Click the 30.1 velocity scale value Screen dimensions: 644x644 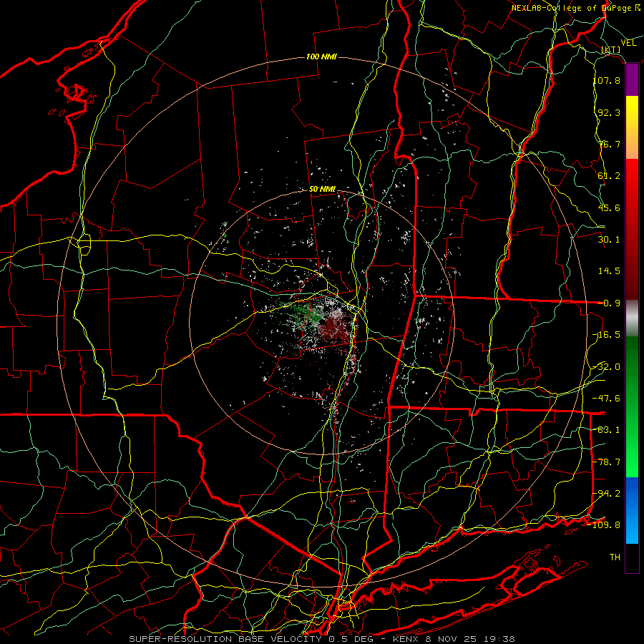pos(609,240)
